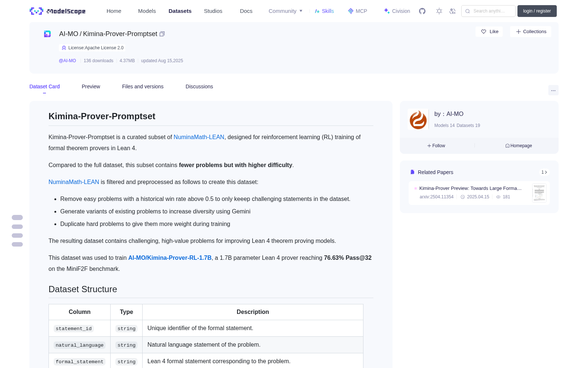
Task: Click License: Apache License 2.0 badge
Action: [x=92, y=48]
